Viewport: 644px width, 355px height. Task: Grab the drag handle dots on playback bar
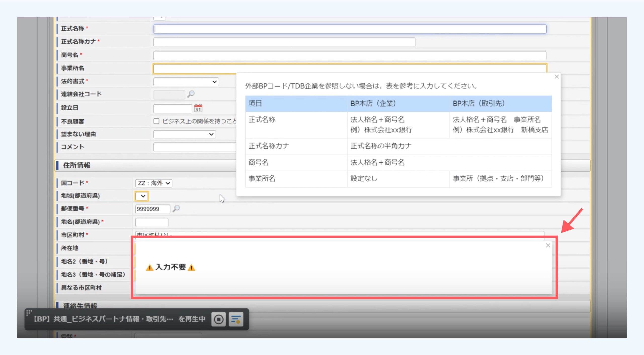pos(29,312)
